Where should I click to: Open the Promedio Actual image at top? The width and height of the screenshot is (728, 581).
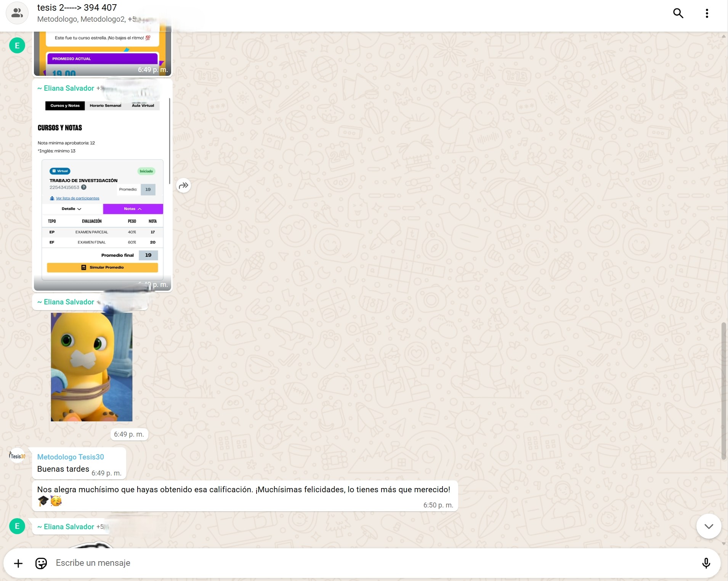[102, 53]
